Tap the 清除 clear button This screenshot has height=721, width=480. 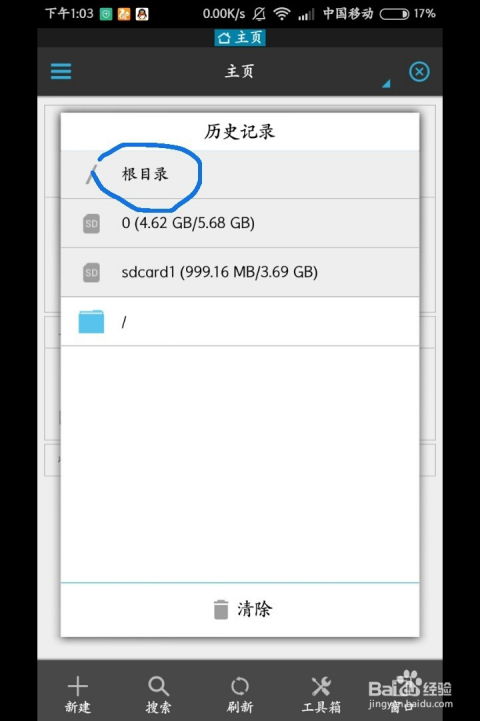click(x=240, y=609)
